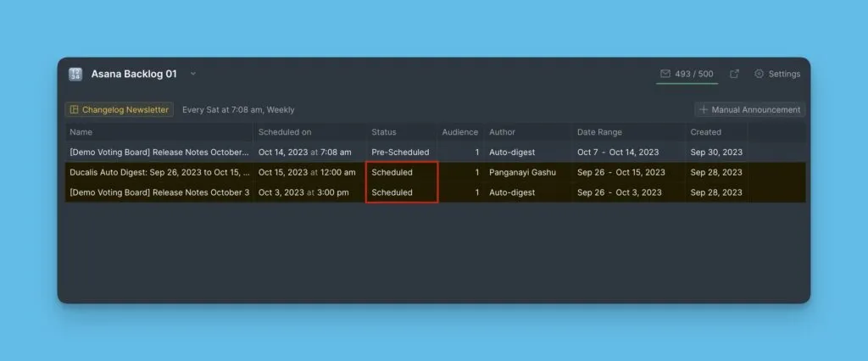The height and width of the screenshot is (361, 868).
Task: Click the board icon beside Asana Backlog 01
Action: point(75,74)
